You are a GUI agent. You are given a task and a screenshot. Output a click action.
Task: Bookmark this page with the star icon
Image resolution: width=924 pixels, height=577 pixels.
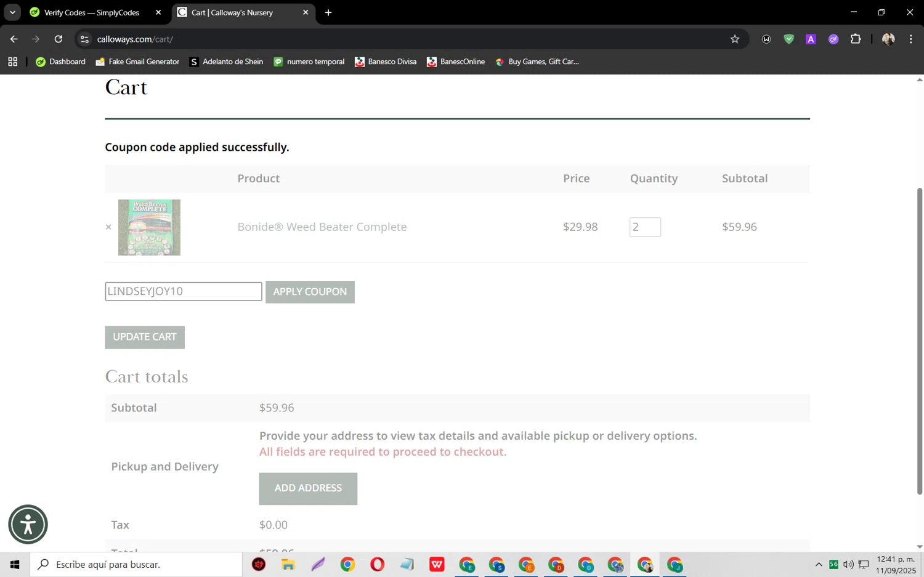[735, 39]
